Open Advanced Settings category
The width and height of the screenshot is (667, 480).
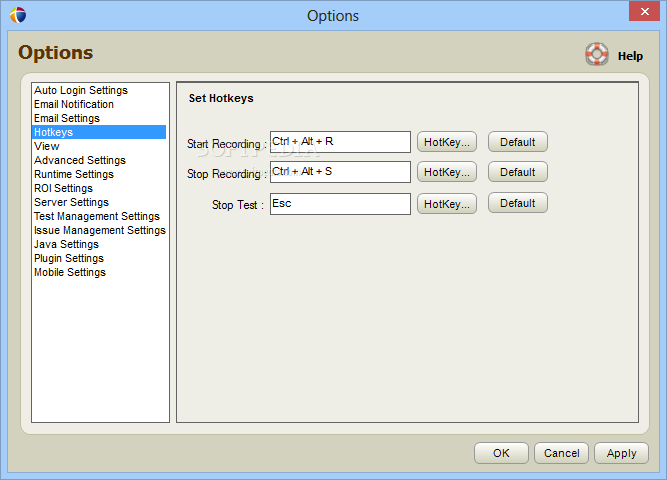click(80, 160)
